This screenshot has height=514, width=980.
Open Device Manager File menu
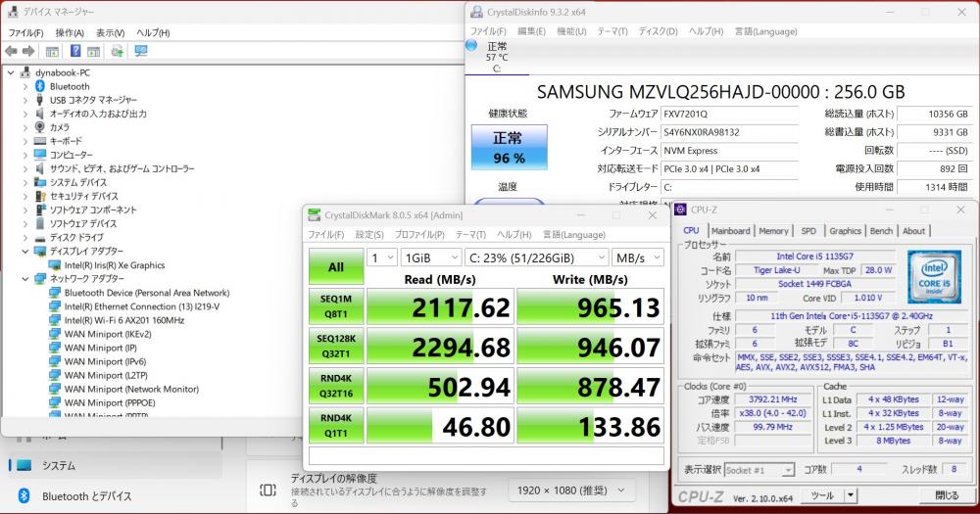[x=25, y=32]
